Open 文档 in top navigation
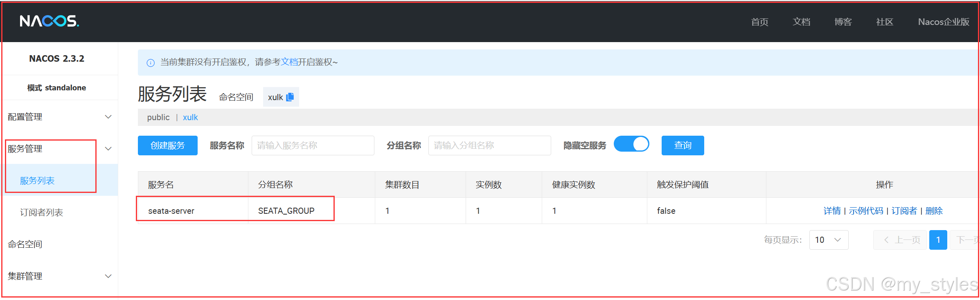This screenshot has width=980, height=300. tap(802, 22)
